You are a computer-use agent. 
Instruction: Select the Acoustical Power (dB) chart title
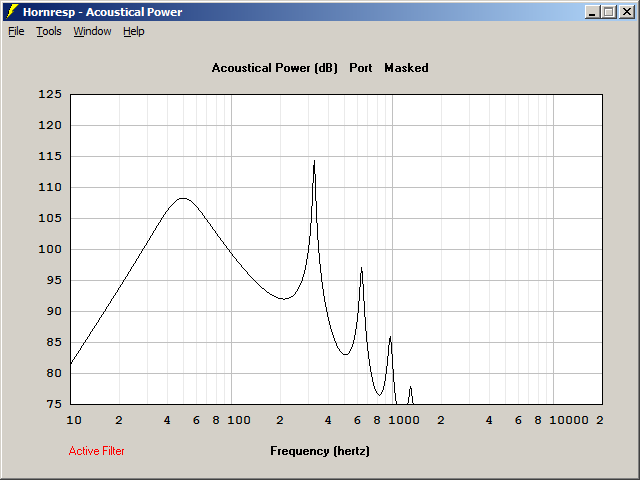[x=275, y=68]
